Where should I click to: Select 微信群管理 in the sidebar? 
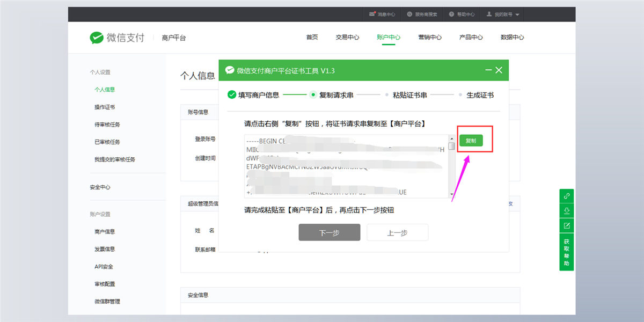pos(107,302)
